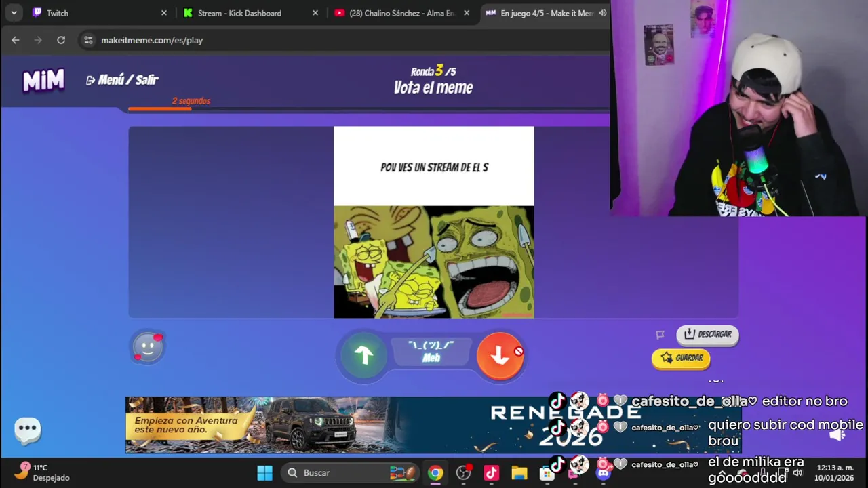Screen dimensions: 868x488
Task: Open the Jeep Renegade 2026 ad banner
Action: 433,425
